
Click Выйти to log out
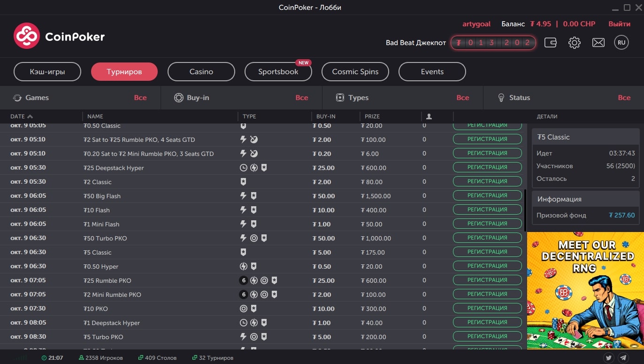point(619,24)
